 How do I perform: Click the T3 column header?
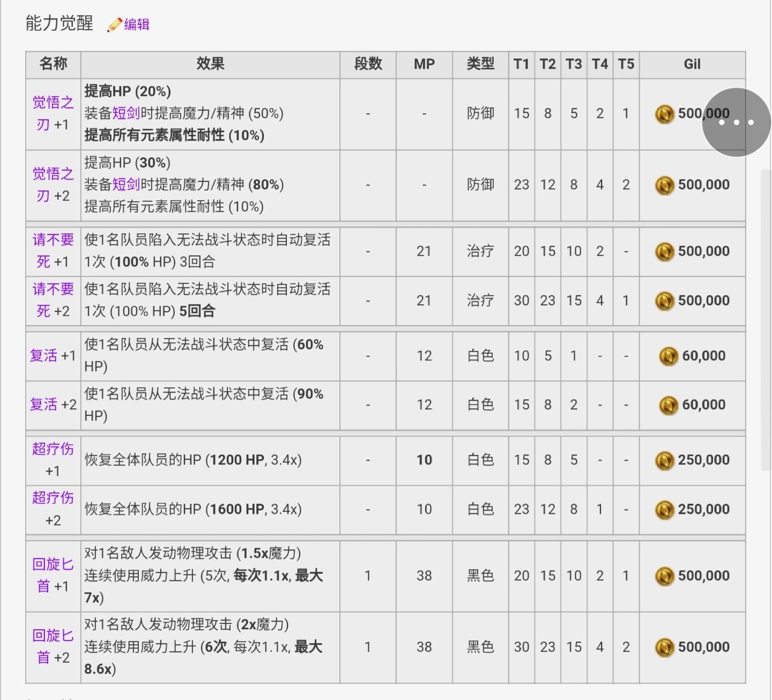tap(574, 64)
